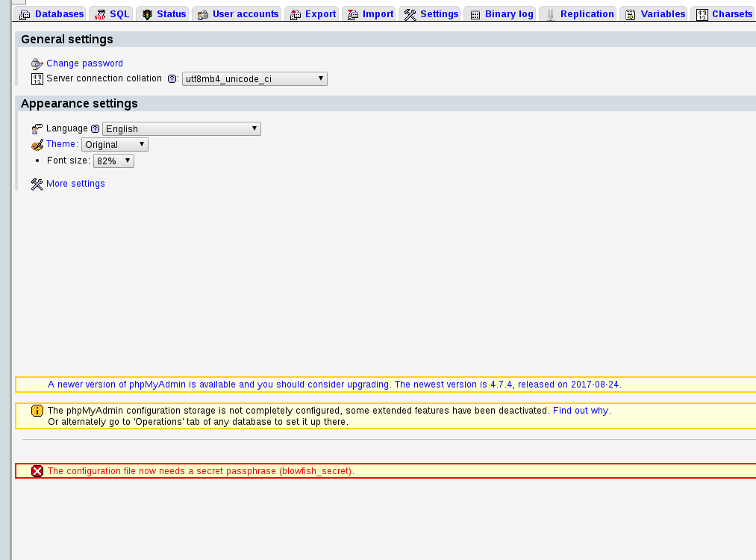Click the red error icon for blowfish_secret

point(37,471)
